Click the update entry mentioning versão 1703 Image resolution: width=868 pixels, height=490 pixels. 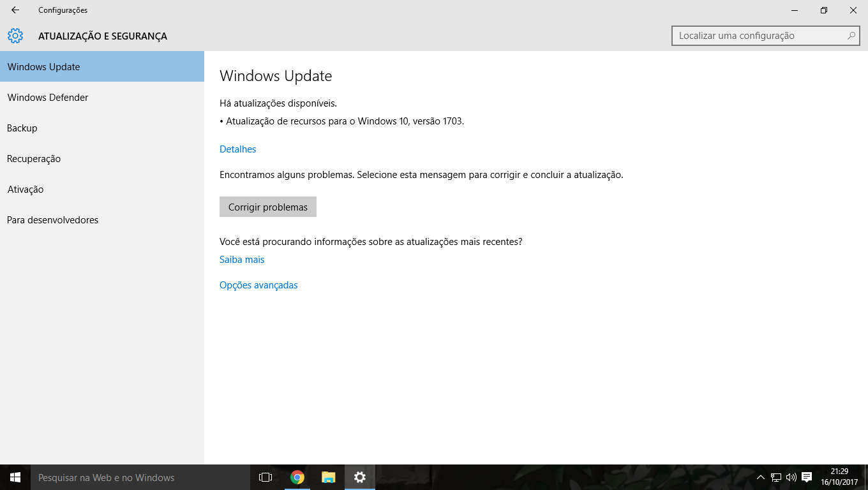click(342, 121)
